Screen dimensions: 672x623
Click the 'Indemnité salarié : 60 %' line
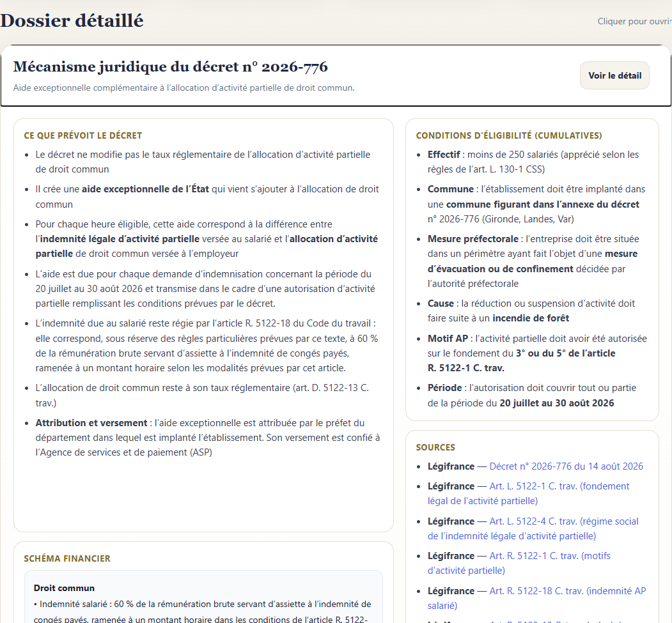202,611
